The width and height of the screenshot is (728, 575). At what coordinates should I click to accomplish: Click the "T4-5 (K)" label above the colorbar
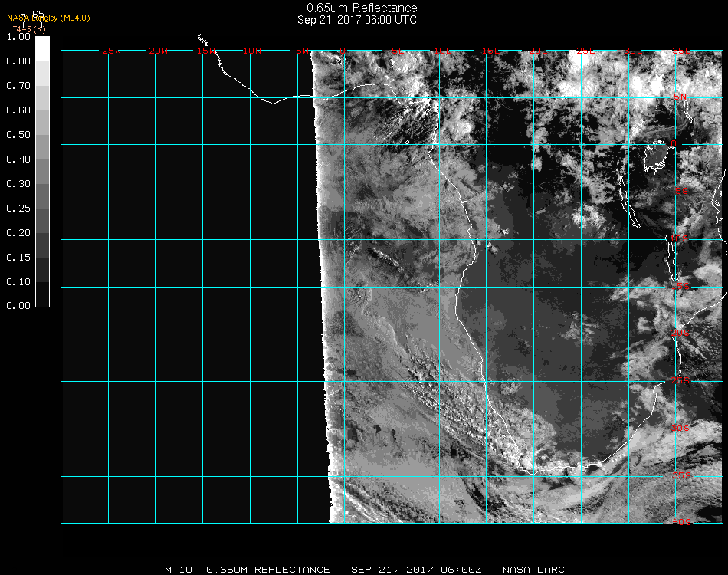point(29,29)
